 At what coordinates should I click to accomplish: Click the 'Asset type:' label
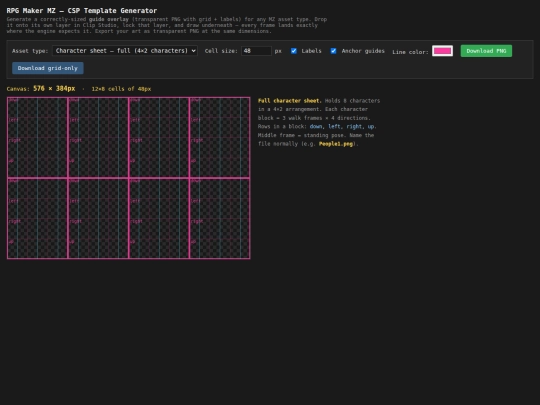30,51
